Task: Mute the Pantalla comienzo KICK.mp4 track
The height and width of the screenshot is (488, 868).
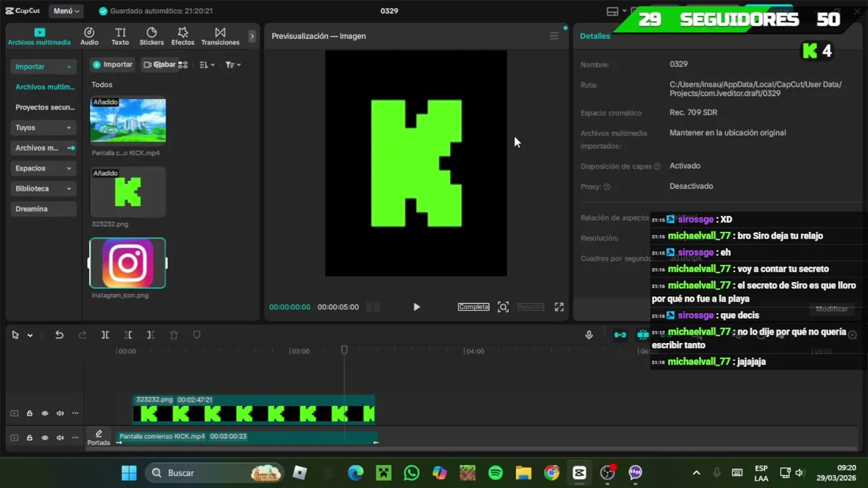Action: pyautogui.click(x=60, y=438)
